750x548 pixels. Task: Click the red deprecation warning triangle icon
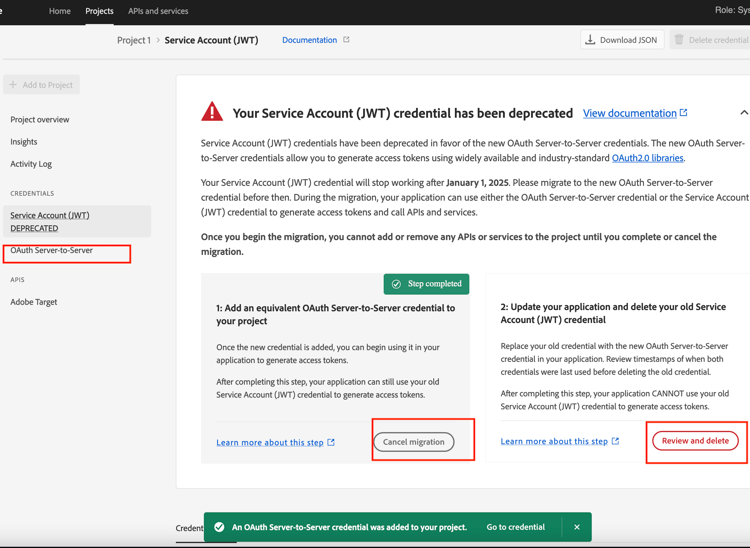(x=212, y=111)
